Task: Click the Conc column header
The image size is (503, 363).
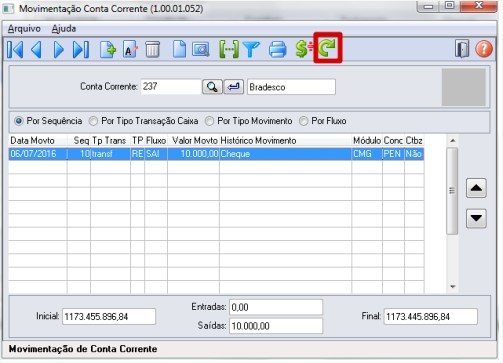Action: [x=393, y=141]
